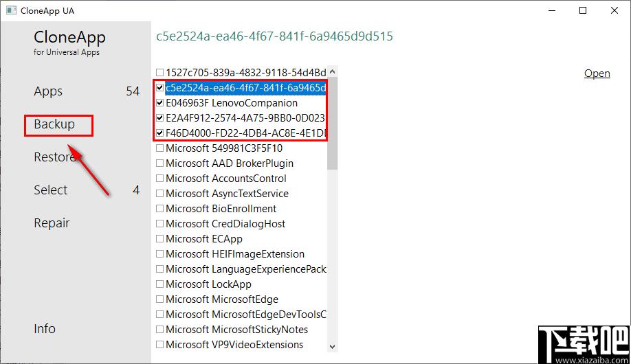
Task: Uncheck the E046963F LenovoCompanion checkbox
Action: [x=159, y=102]
